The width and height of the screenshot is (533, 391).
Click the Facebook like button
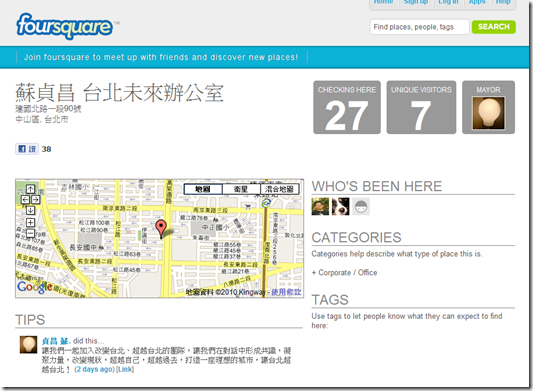pos(27,149)
